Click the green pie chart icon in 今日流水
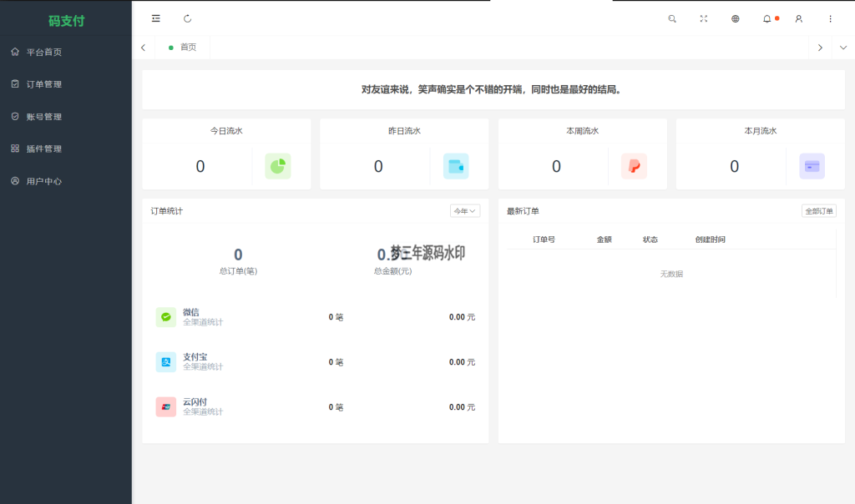Image resolution: width=855 pixels, height=504 pixels. pos(277,166)
